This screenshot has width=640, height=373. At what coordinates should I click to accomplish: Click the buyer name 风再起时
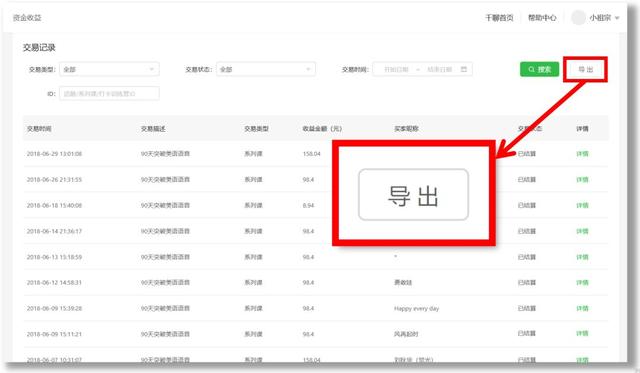tap(406, 334)
